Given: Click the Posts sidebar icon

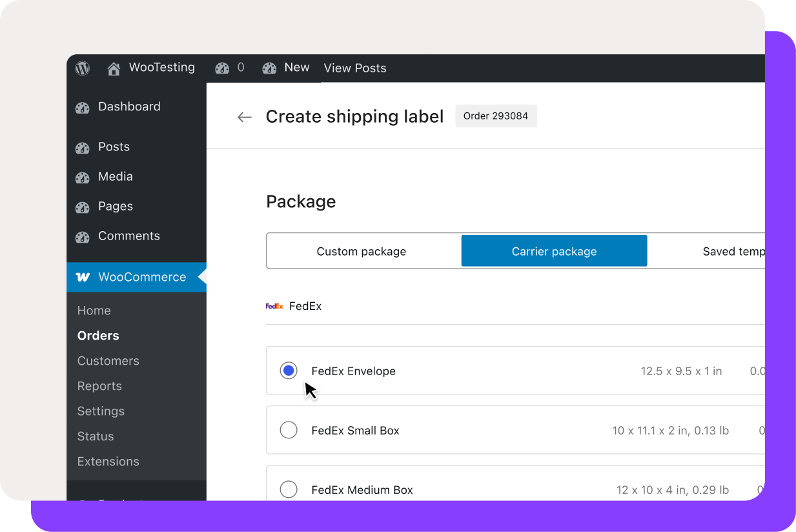Looking at the screenshot, I should (x=83, y=148).
